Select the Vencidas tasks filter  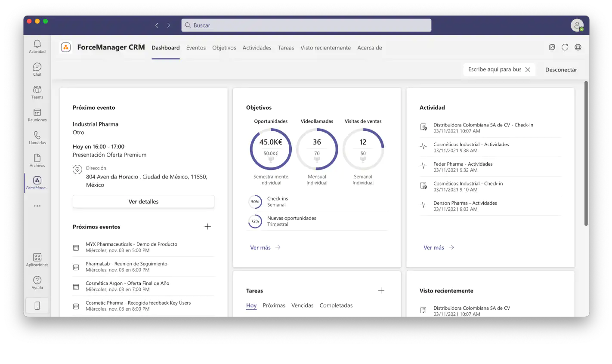pyautogui.click(x=303, y=305)
